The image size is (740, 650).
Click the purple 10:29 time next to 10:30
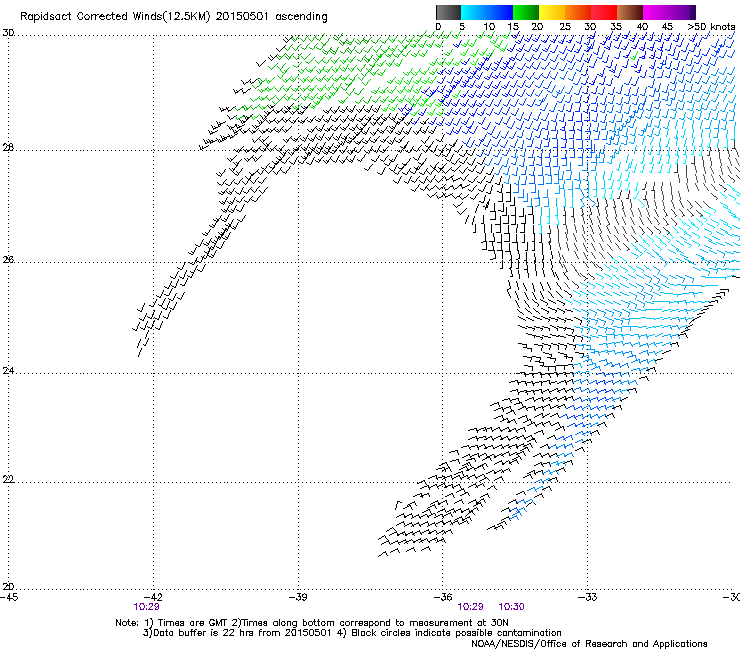470,607
